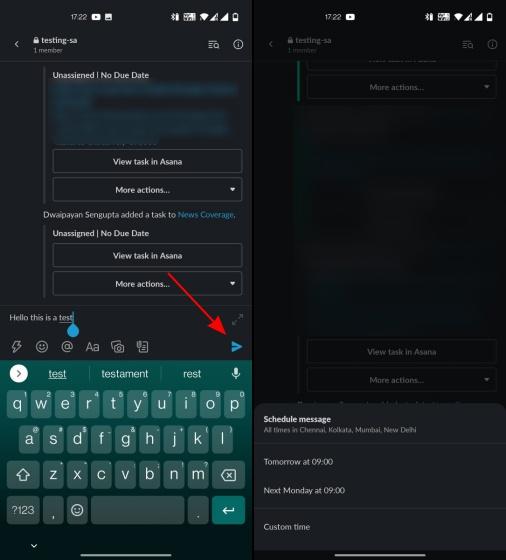Open search in channel icon
Screen dimensions: 506x560
point(214,44)
